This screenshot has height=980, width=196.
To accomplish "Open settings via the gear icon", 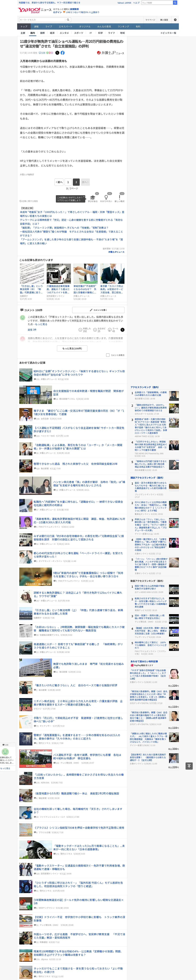I will tap(175, 20).
